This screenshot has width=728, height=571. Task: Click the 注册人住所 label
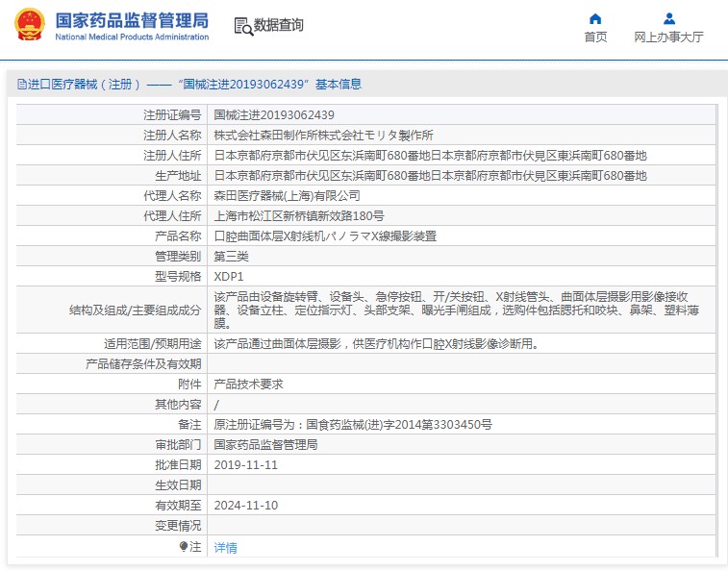click(172, 156)
